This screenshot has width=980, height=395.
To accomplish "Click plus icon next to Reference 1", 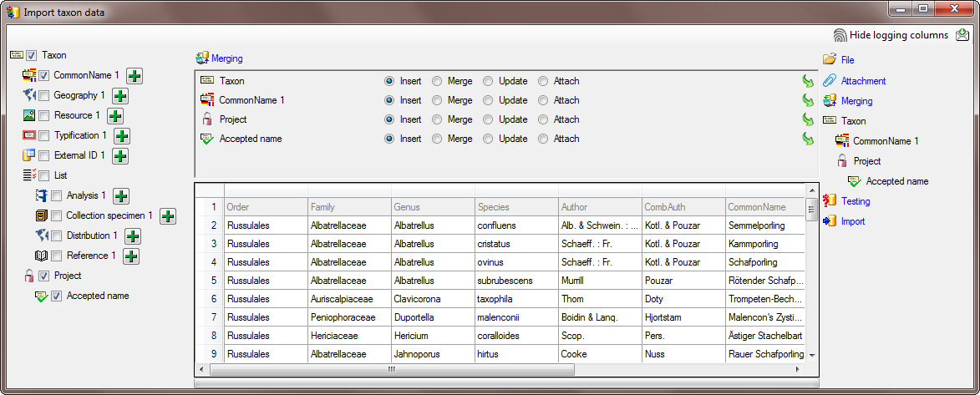I will click(x=130, y=256).
